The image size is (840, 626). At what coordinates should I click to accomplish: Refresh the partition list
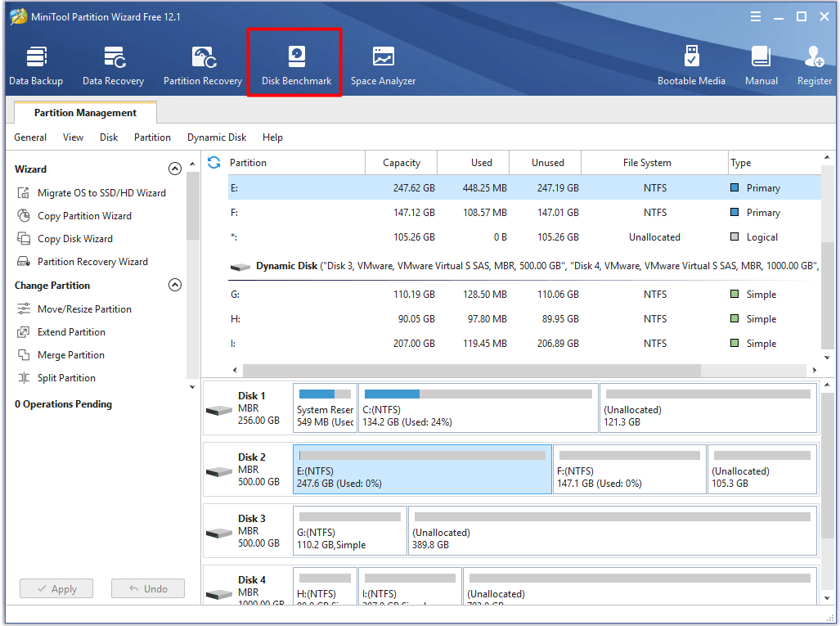point(214,163)
